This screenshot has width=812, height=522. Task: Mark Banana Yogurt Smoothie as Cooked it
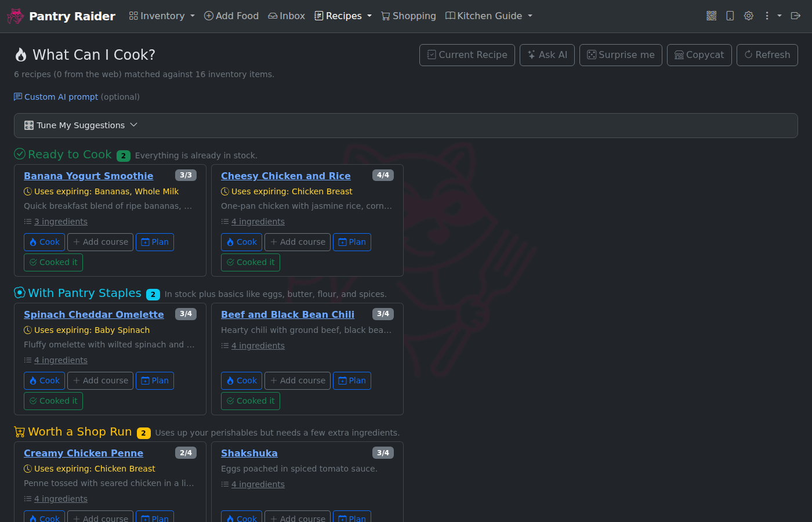[53, 262]
